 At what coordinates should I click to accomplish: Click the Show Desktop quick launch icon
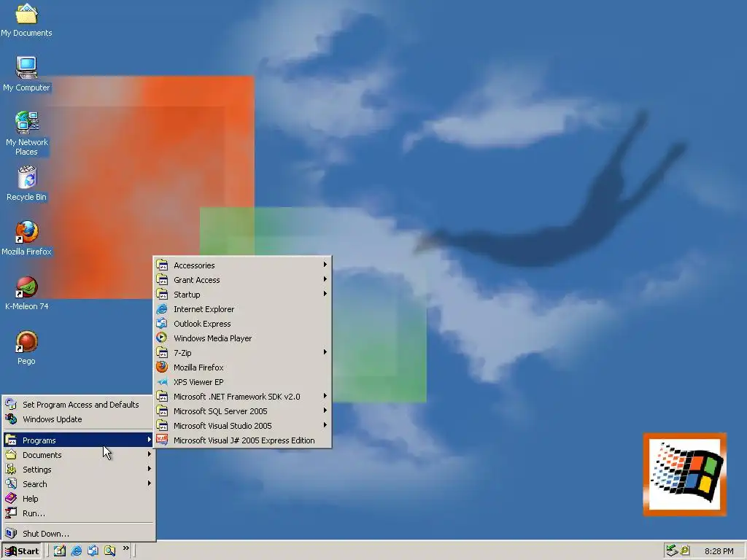coord(60,551)
